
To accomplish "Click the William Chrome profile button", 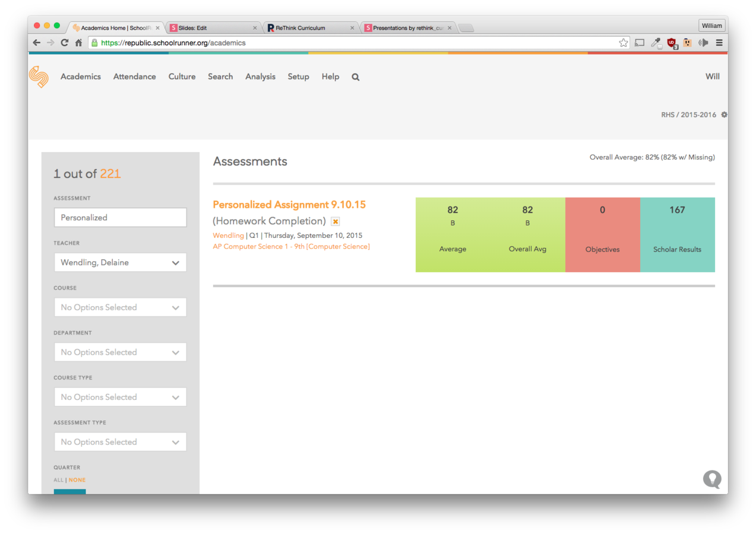I will [x=711, y=26].
